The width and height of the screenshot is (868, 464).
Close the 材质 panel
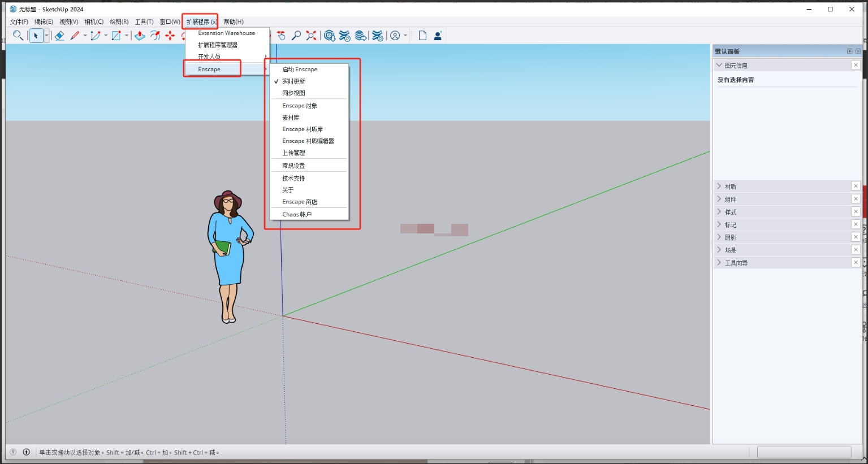(856, 186)
